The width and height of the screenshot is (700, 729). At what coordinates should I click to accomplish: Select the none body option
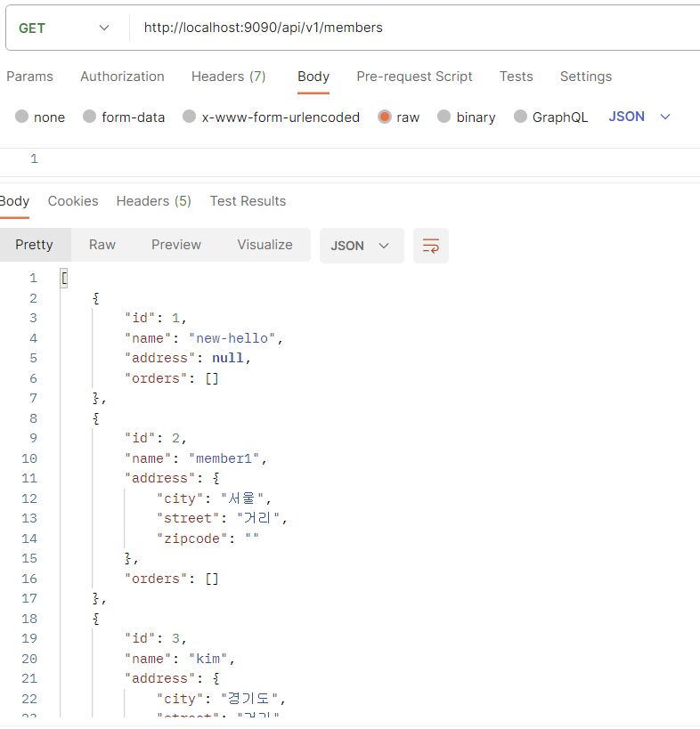click(39, 117)
